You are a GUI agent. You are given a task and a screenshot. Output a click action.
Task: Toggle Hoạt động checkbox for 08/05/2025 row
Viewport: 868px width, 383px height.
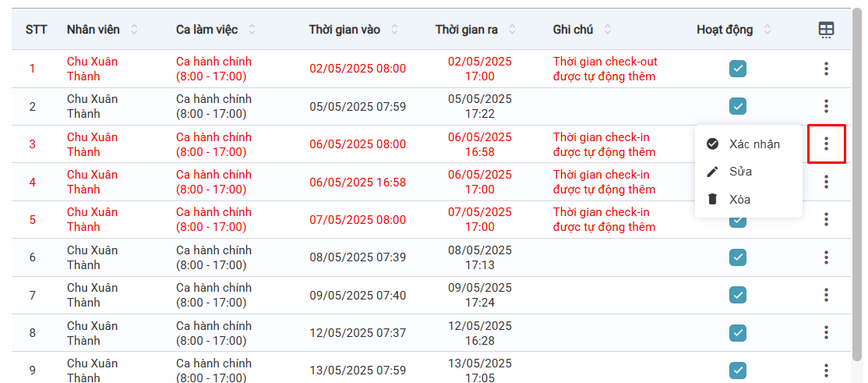point(738,257)
